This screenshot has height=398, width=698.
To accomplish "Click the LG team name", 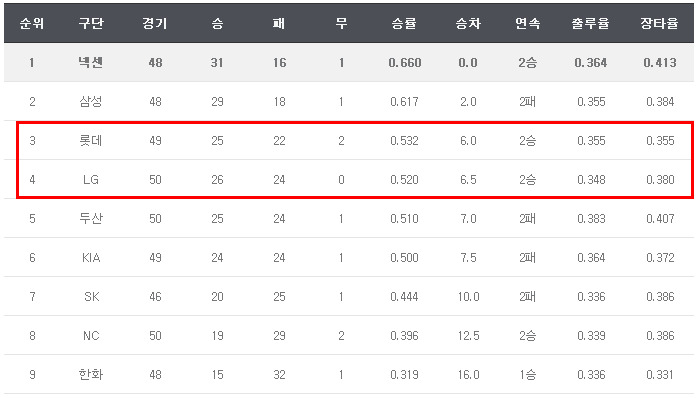I will [91, 180].
